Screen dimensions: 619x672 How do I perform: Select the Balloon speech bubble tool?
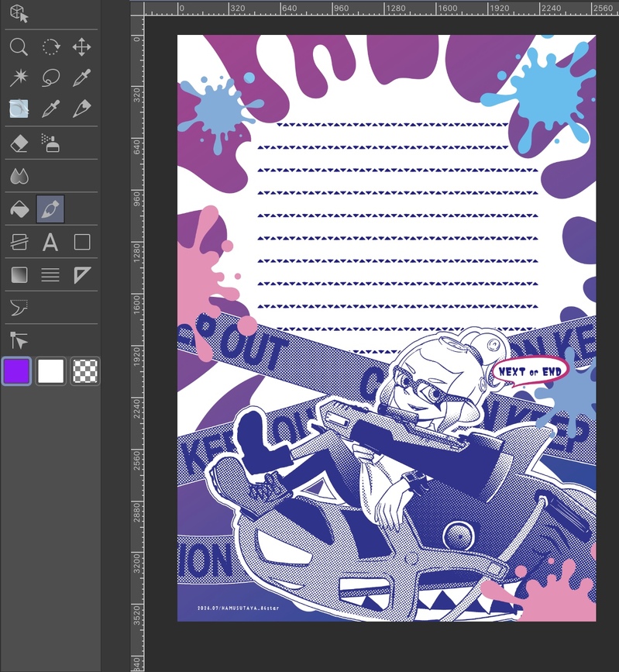tap(19, 307)
